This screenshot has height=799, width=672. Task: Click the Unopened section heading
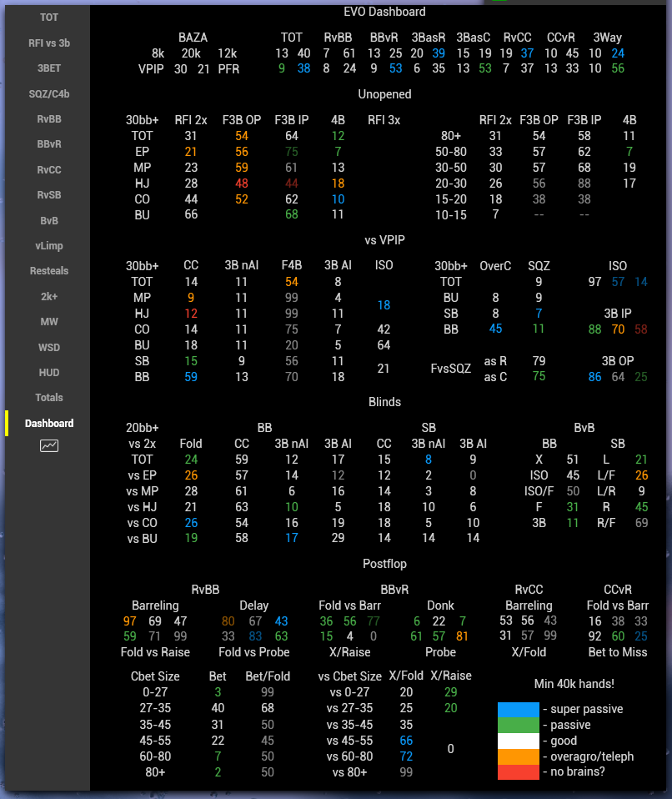tap(384, 94)
